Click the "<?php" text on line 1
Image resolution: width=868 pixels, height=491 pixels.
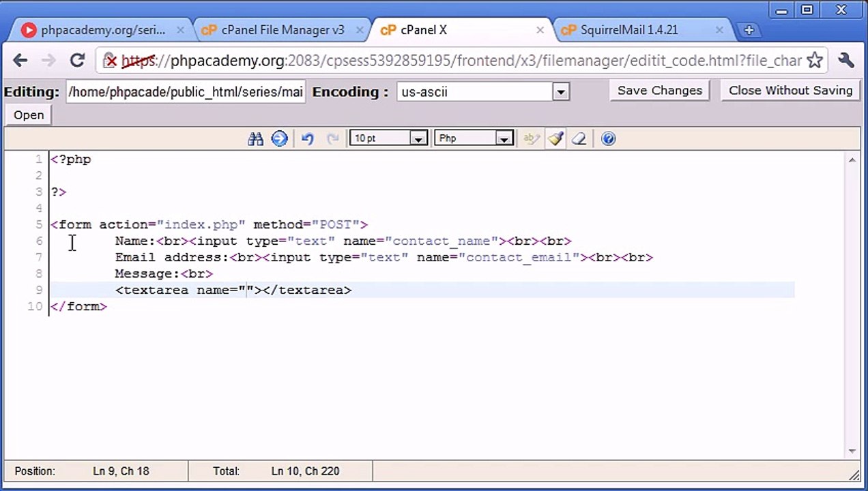pyautogui.click(x=71, y=159)
